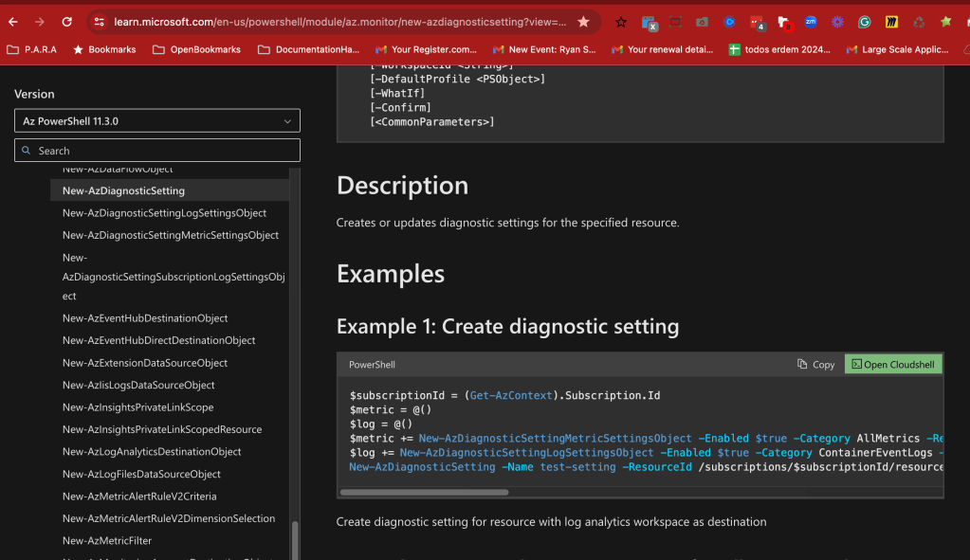Open the red extension with badge 4
970x560 pixels.
pyautogui.click(x=758, y=23)
